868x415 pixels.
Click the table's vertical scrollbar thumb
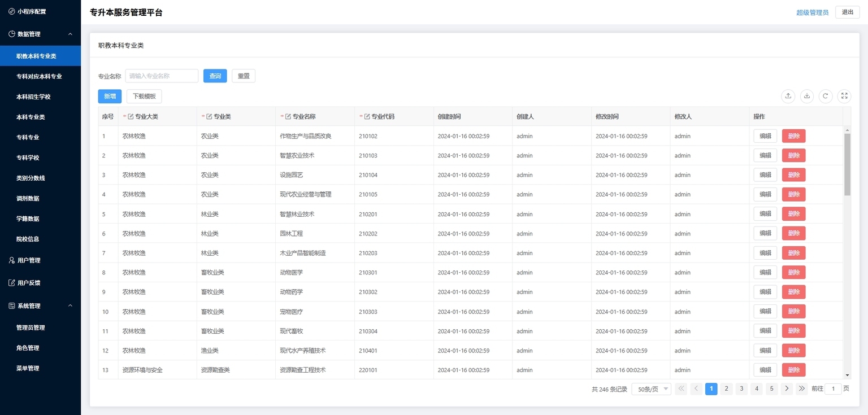coord(847,164)
